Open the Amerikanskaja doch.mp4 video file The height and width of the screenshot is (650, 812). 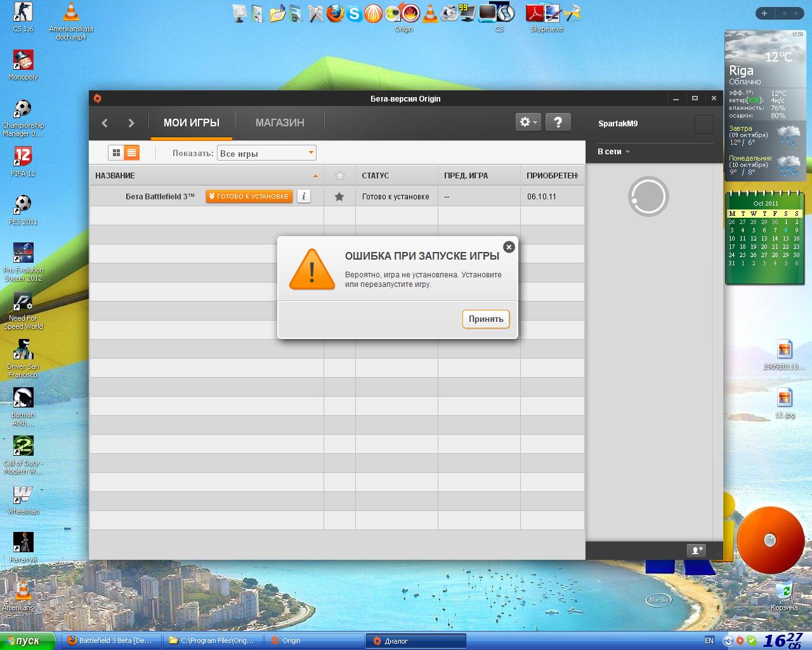pos(71,22)
